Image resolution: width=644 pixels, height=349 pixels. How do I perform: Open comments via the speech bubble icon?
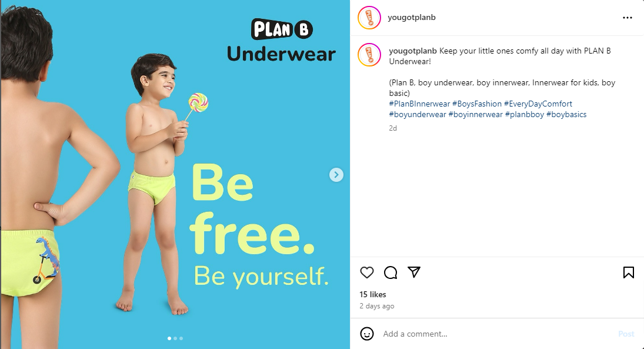[391, 272]
